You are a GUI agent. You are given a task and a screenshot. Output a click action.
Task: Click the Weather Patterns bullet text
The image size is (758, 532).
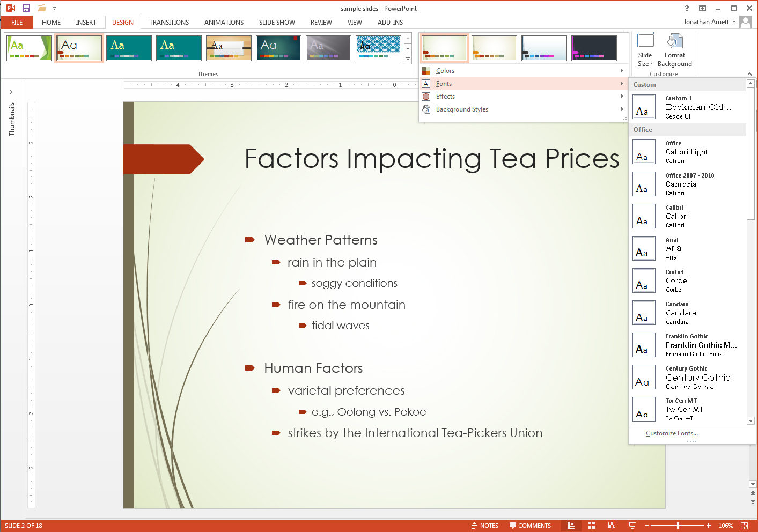[x=321, y=240]
